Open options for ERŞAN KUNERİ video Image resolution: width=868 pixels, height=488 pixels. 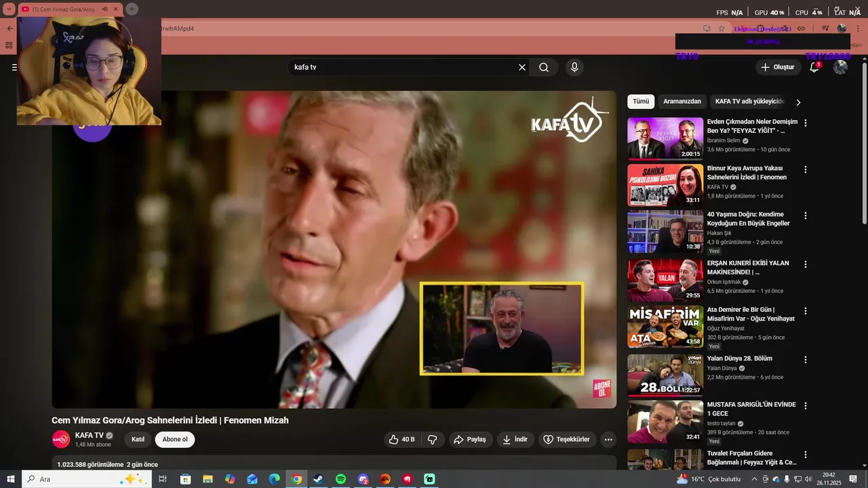[806, 264]
